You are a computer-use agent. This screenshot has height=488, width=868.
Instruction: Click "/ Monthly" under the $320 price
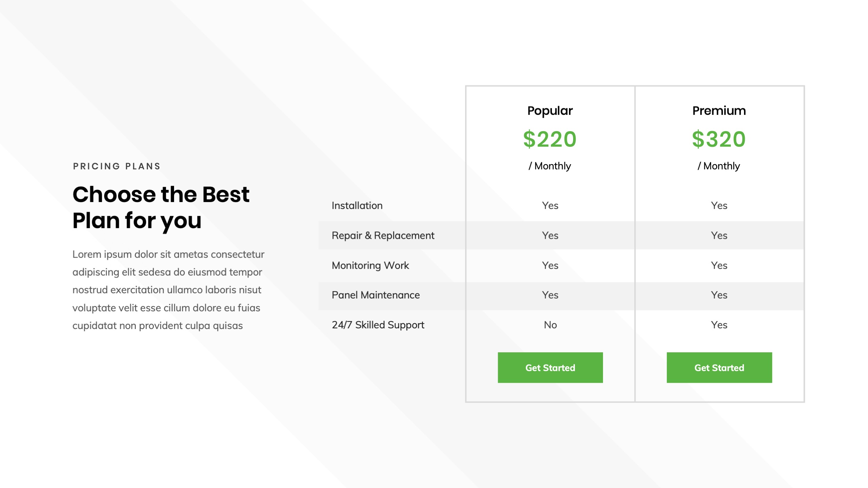[x=719, y=166]
